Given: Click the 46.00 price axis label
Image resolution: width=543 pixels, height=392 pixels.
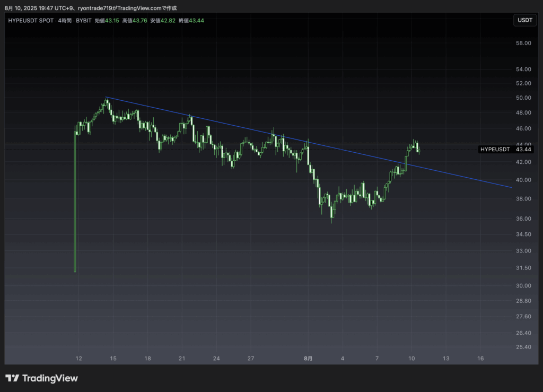Looking at the screenshot, I should point(523,128).
